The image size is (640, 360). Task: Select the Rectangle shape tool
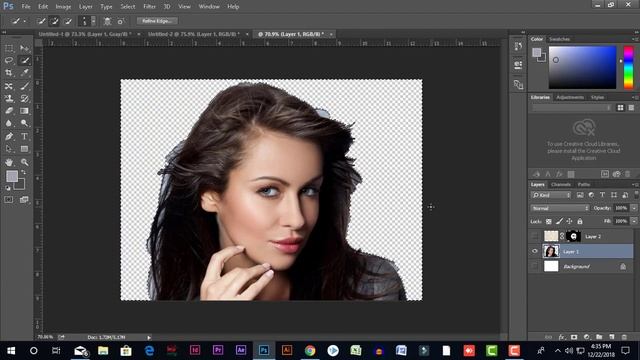point(24,149)
